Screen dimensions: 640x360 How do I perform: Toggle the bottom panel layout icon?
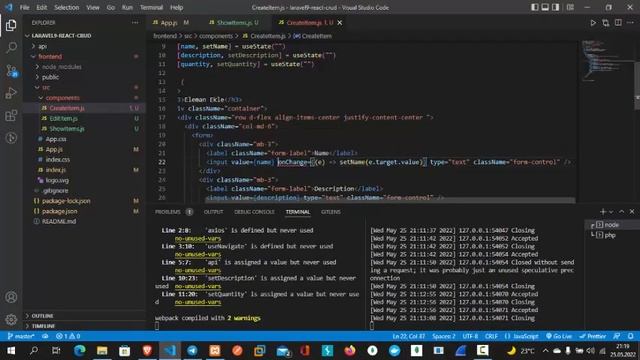click(x=545, y=7)
